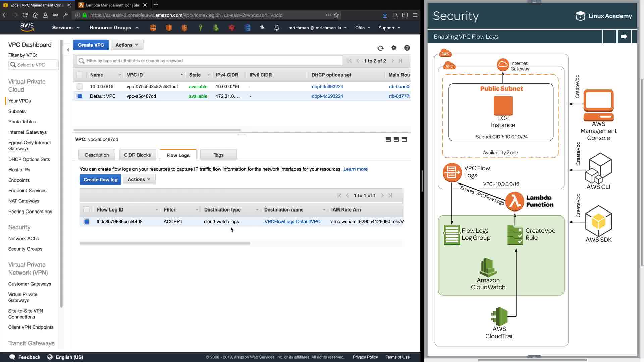Uncheck the flow log fl-0c8b79636cccf44d8 checkbox
This screenshot has height=362, width=644.
coord(87,222)
